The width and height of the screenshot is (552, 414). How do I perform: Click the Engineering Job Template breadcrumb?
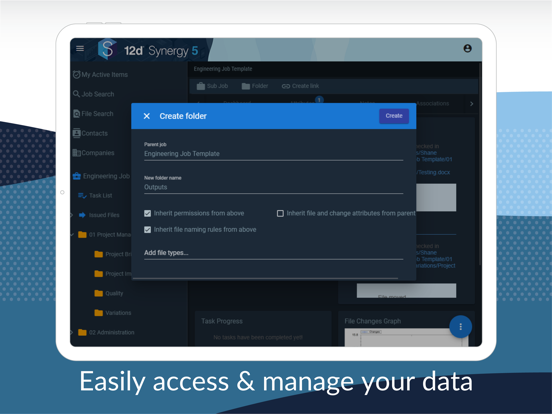pos(223,69)
